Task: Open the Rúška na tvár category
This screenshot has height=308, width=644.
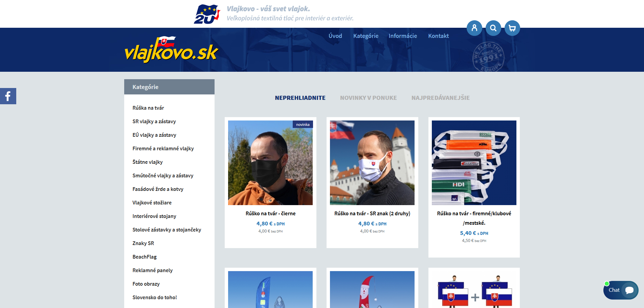Action: tap(148, 108)
